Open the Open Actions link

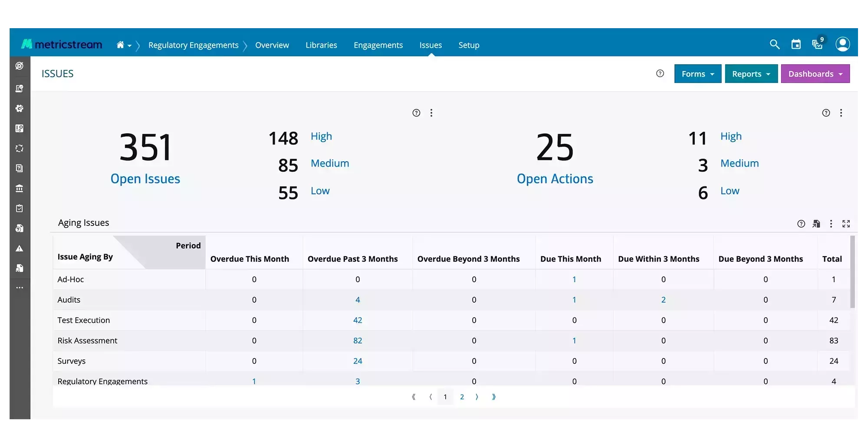tap(555, 179)
